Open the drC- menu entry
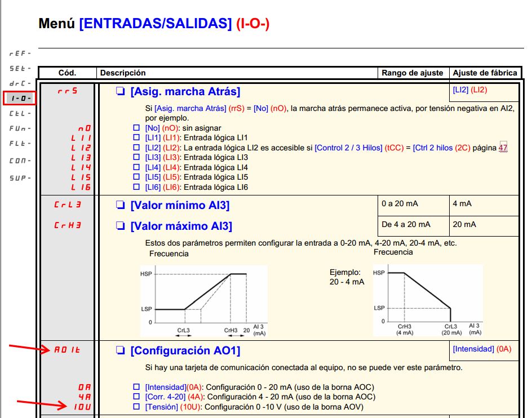 [x=20, y=83]
